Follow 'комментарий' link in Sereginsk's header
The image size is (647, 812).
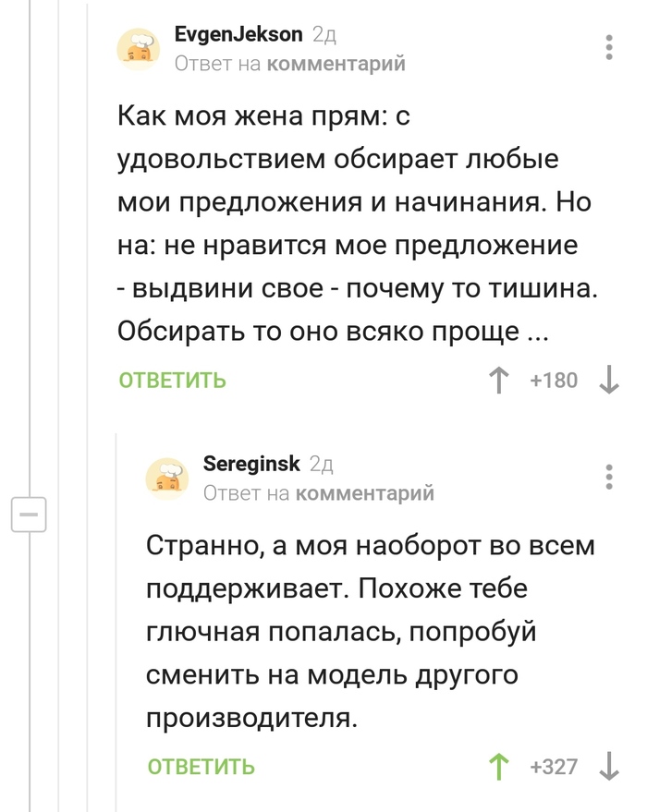363,493
